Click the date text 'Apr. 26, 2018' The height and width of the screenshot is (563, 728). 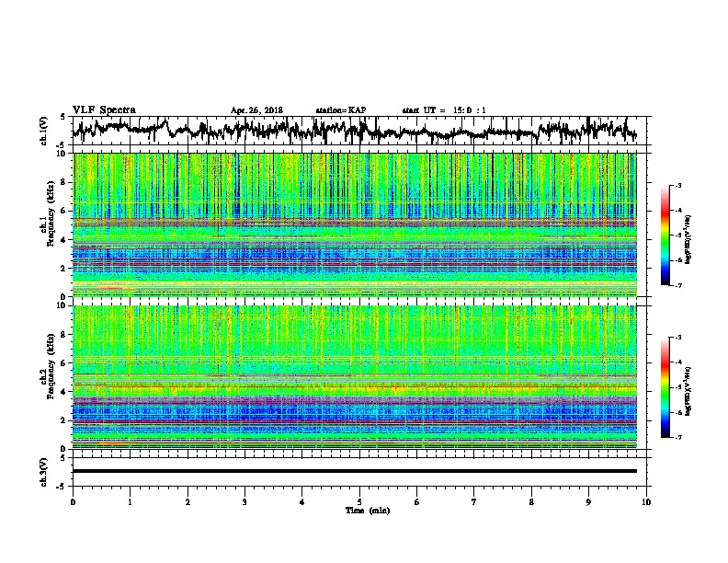coord(256,110)
